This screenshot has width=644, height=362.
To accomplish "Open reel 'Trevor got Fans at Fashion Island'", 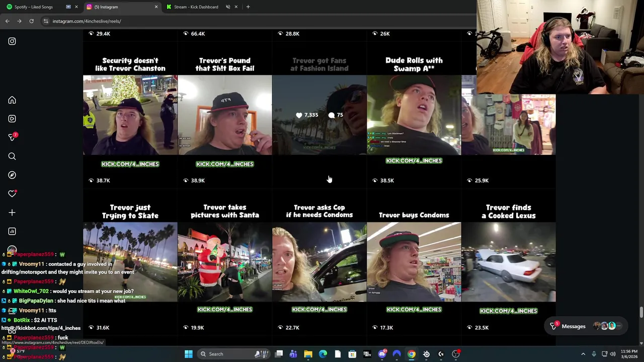I will click(319, 115).
